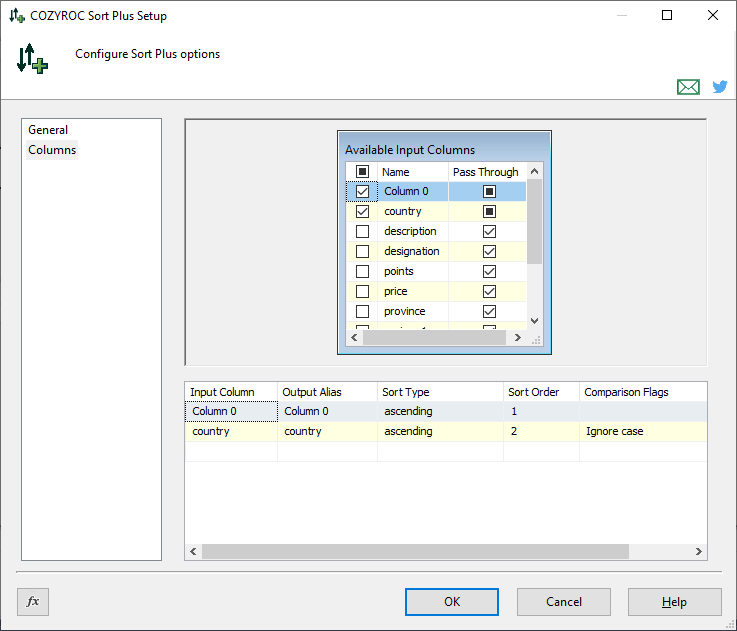Toggle Pass Through for country
The image size is (737, 631).
[489, 212]
